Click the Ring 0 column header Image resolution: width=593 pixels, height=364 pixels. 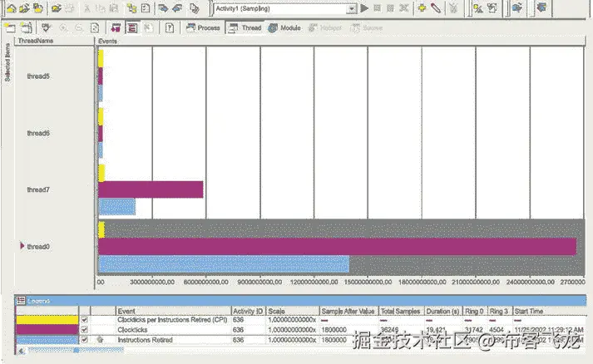coord(475,311)
